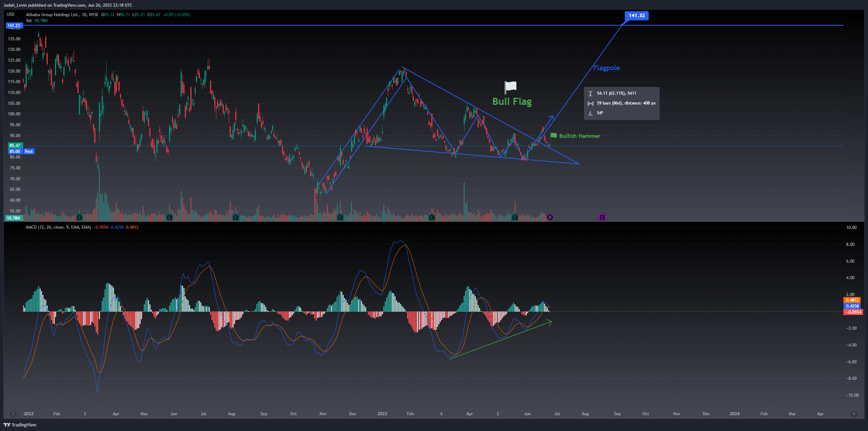This screenshot has height=431, width=868.
Task: Click the 10.00 MACD scale label
Action: (x=851, y=228)
